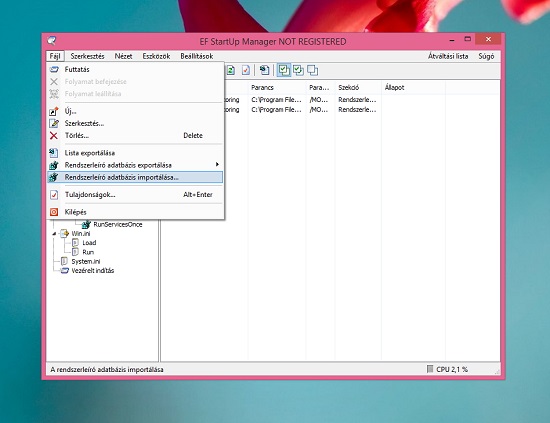
Task: Click the EF StartUp Manager title bar icon
Action: click(x=52, y=41)
